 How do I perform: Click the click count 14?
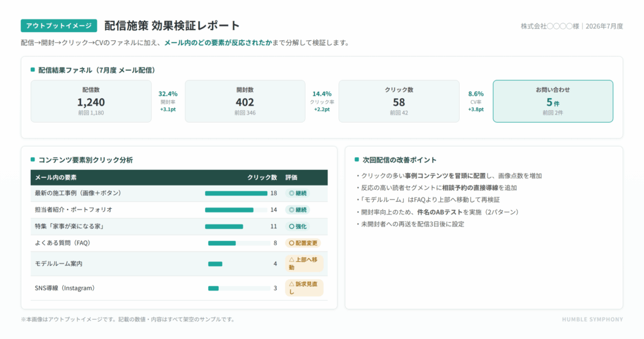click(x=274, y=210)
